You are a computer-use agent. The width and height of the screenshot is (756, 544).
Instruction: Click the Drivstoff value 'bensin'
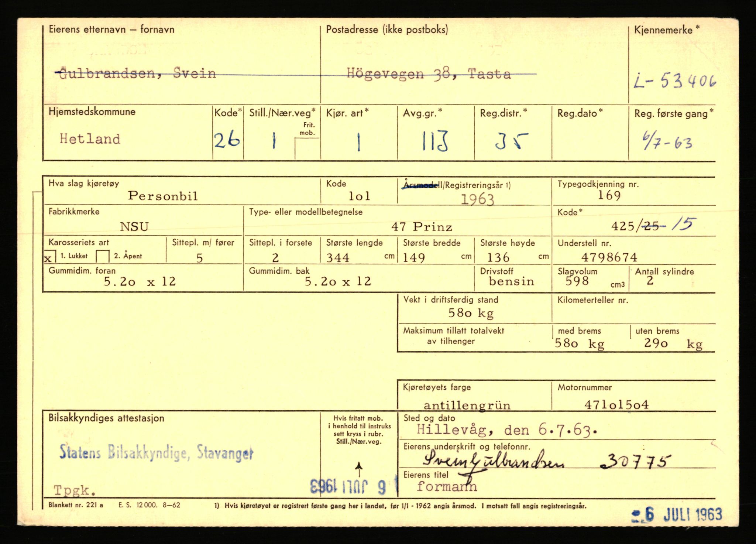(x=512, y=281)
